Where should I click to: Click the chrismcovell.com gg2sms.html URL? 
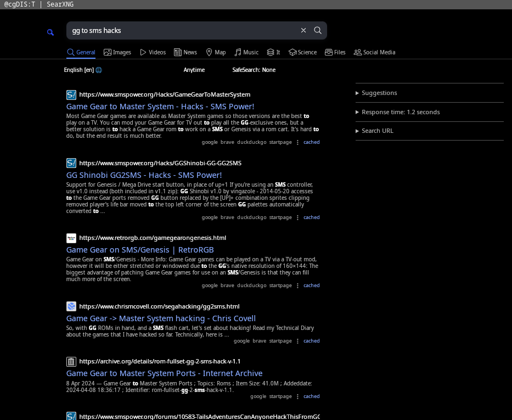(159, 306)
